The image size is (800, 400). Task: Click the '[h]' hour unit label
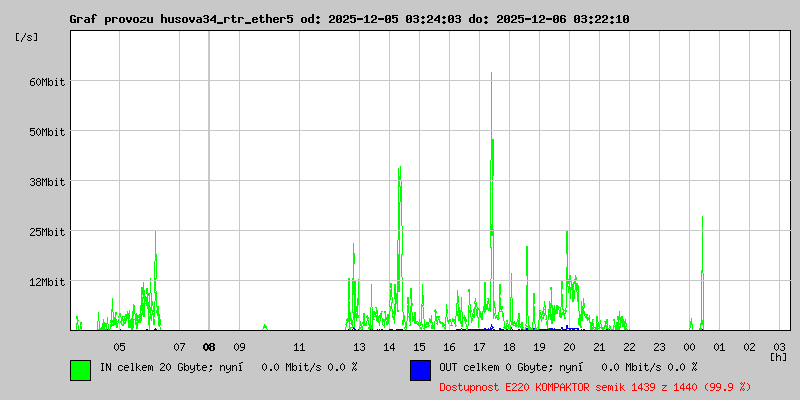778,357
